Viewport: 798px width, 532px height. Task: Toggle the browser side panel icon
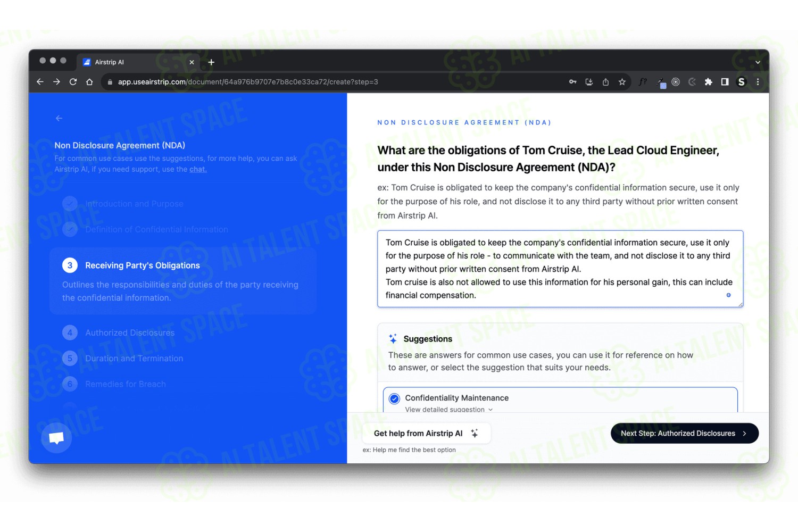(725, 82)
